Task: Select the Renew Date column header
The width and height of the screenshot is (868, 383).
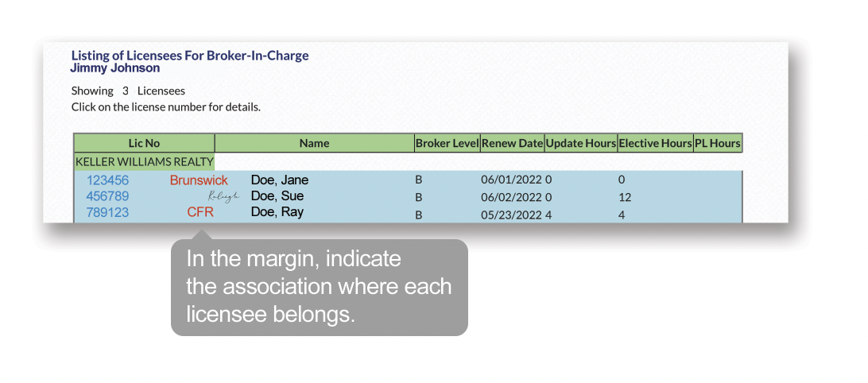Action: click(x=512, y=144)
